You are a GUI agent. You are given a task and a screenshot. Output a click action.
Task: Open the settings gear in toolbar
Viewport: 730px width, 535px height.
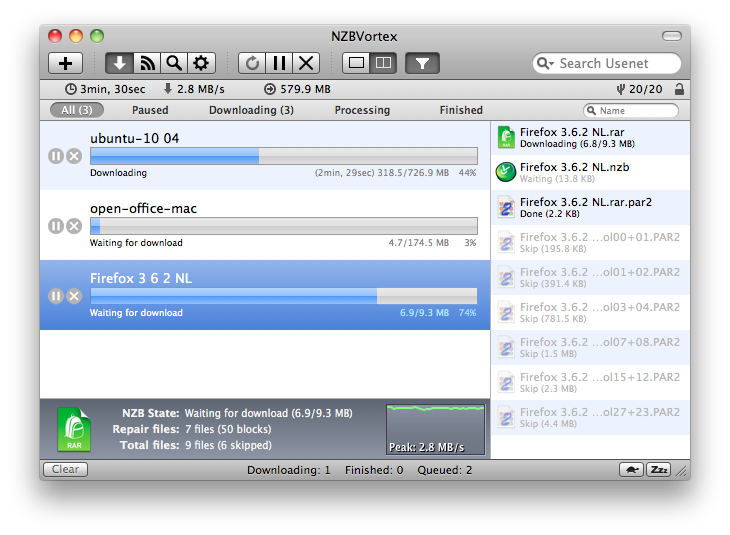tap(201, 63)
